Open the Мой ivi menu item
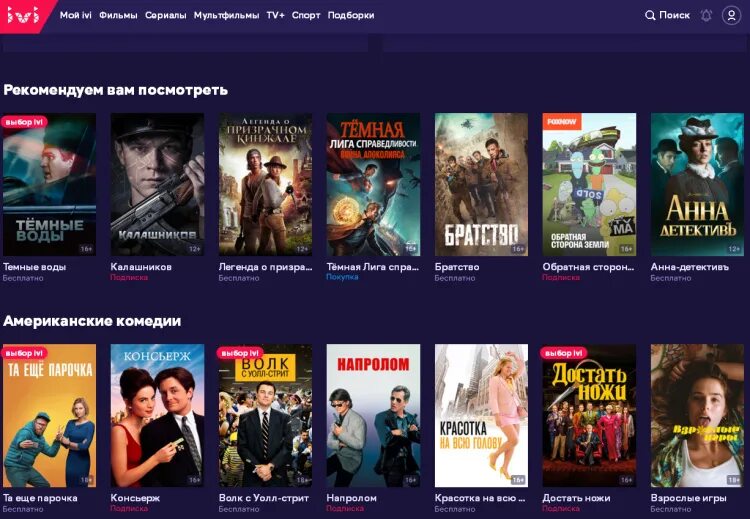Viewport: 750px width, 519px height. pos(76,15)
